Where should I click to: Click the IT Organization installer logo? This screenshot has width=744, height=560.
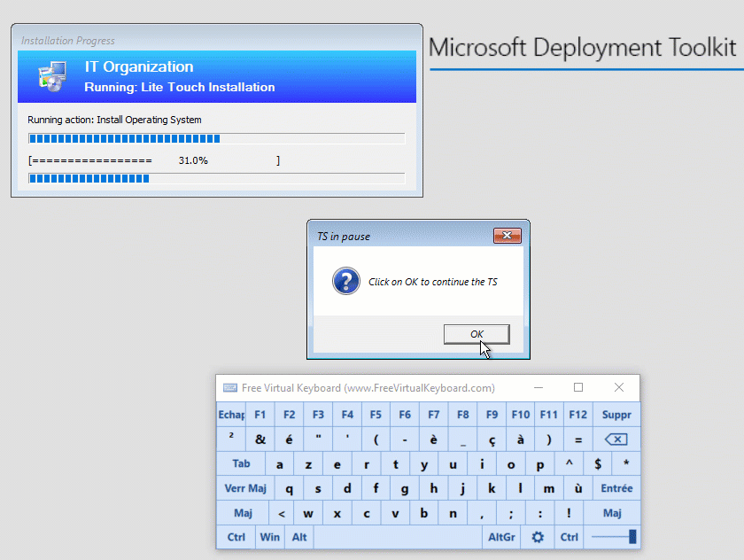click(51, 75)
